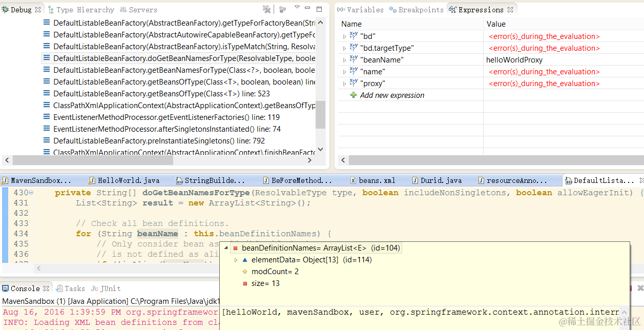Screen dimensions: 644x330
Task: Switch to the Variables tab
Action: (x=361, y=10)
